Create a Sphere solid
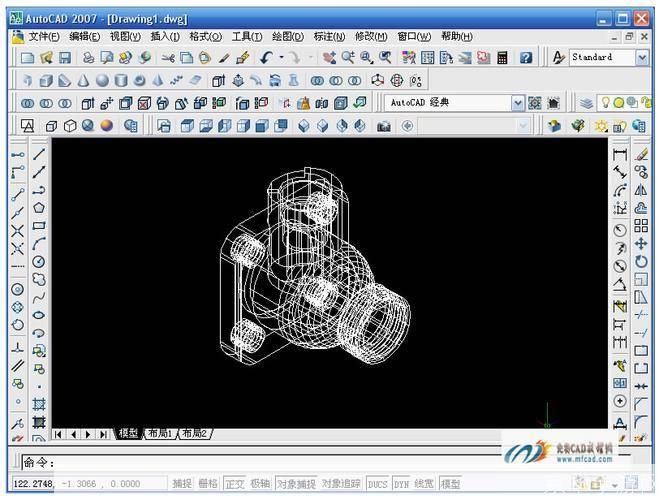This screenshot has width=659, height=500. [102, 80]
